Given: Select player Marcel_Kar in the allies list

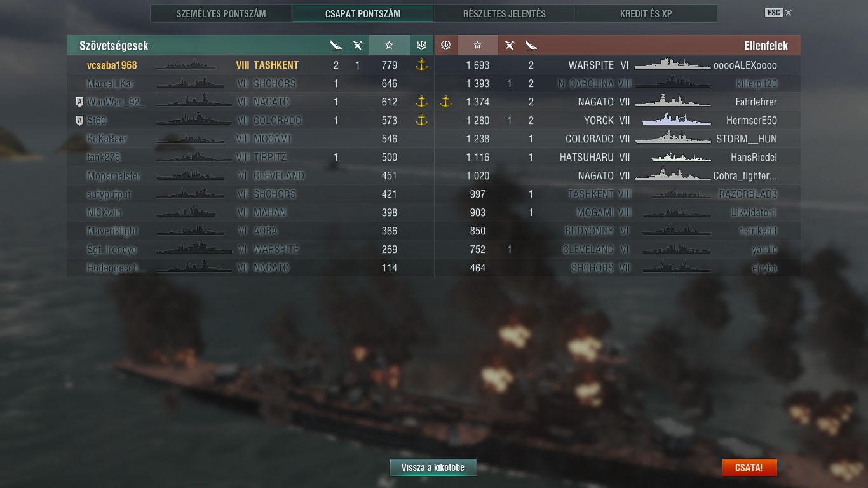Looking at the screenshot, I should (111, 83).
